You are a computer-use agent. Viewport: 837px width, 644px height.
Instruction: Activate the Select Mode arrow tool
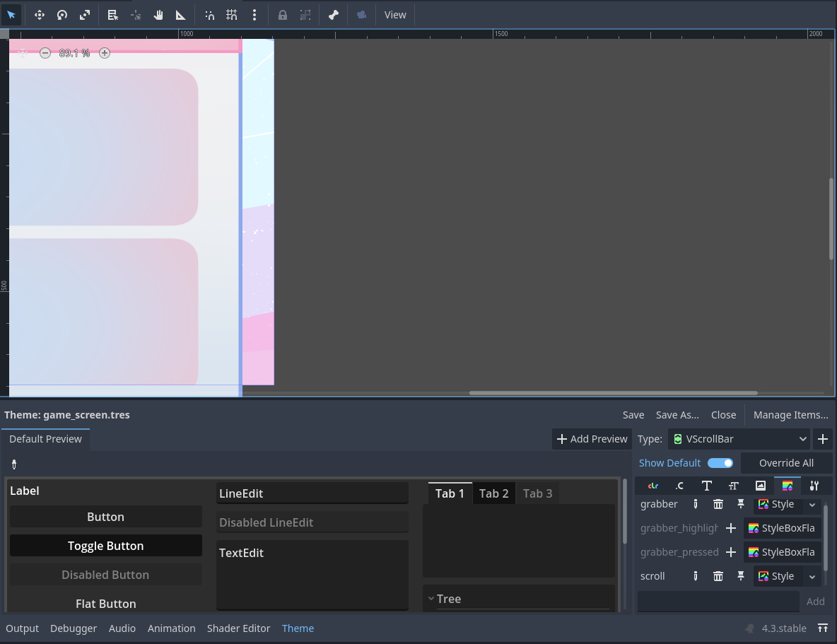coord(11,15)
